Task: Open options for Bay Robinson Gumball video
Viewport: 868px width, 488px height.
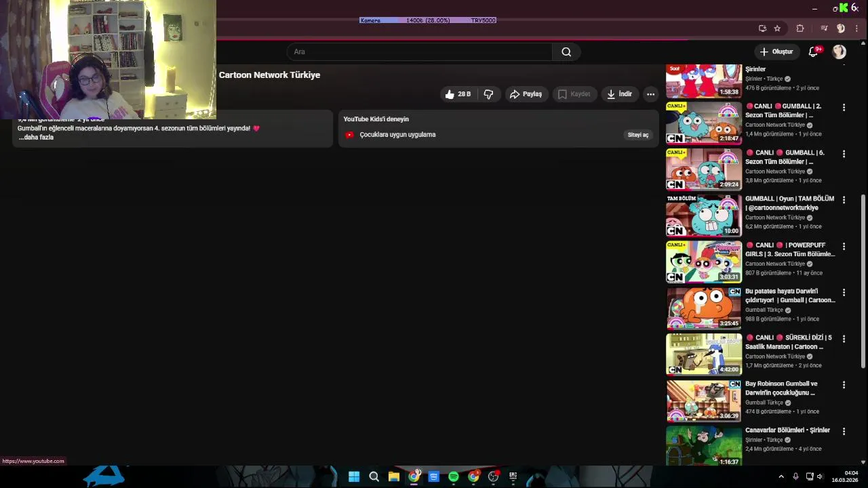Action: [844, 385]
